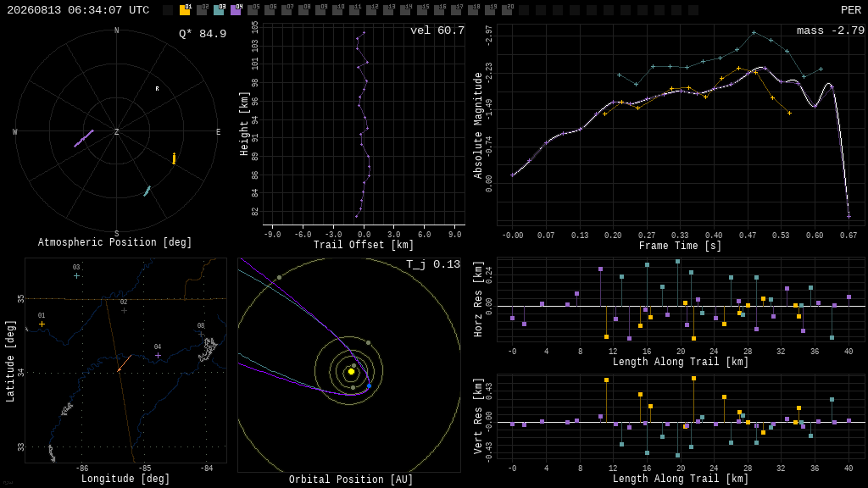This screenshot has width=868, height=488.
Task: Select the gray station 02 square
Action: tap(202, 10)
